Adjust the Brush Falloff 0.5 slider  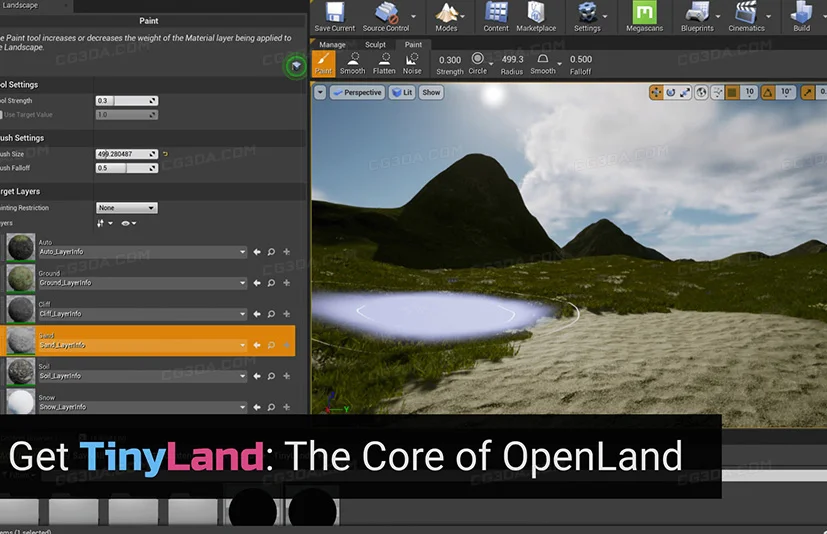(x=127, y=168)
